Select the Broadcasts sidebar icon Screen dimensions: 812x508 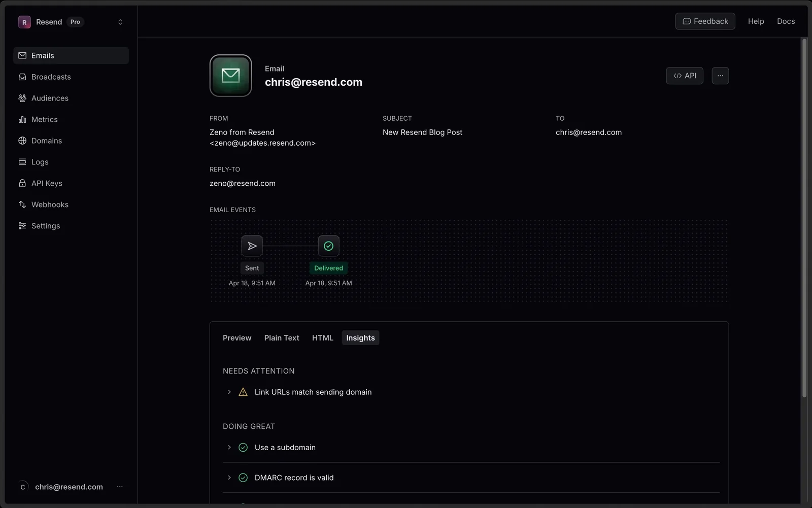point(22,77)
